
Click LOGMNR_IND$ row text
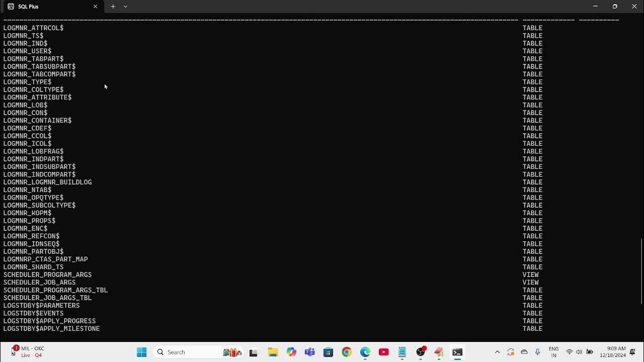(25, 44)
